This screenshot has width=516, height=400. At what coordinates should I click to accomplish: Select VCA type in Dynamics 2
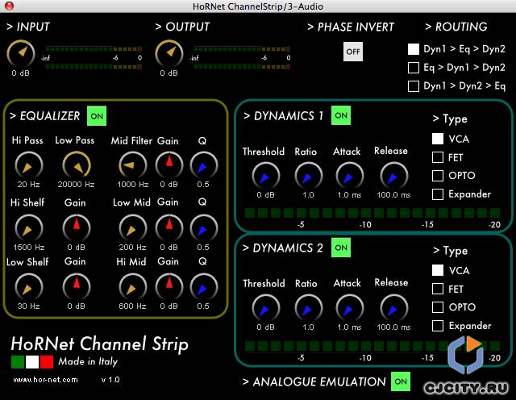click(438, 270)
